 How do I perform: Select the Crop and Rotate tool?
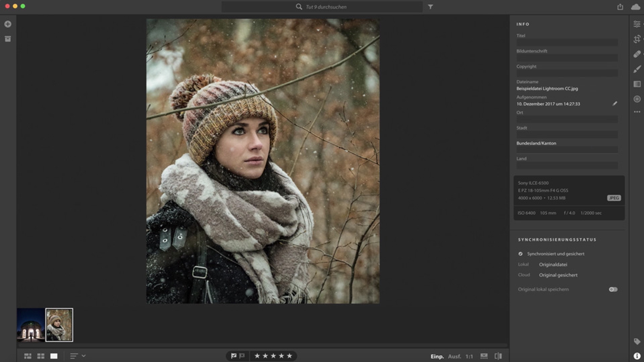[637, 39]
